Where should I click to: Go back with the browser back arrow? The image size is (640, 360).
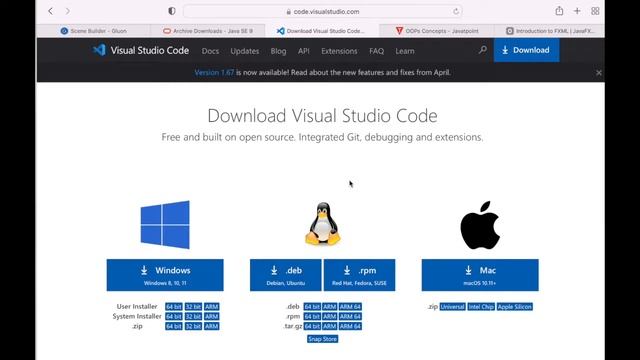click(x=51, y=11)
